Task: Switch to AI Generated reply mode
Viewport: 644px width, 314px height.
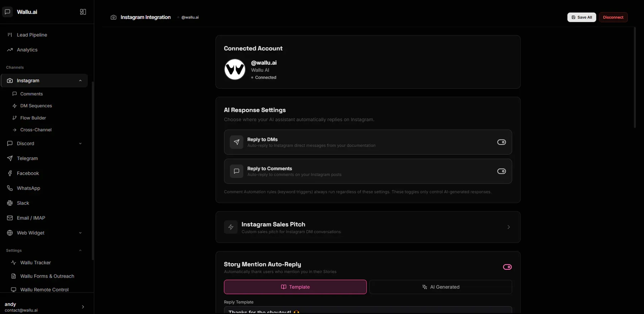Action: coord(440,287)
